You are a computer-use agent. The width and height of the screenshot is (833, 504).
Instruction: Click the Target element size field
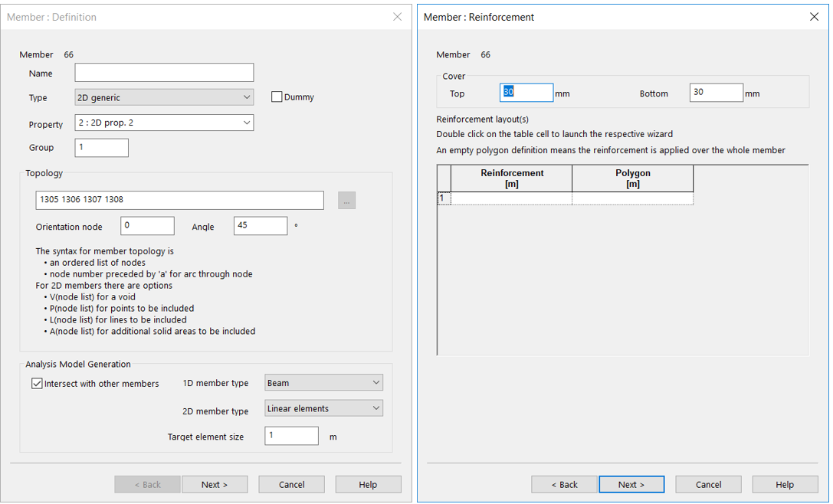click(x=291, y=436)
